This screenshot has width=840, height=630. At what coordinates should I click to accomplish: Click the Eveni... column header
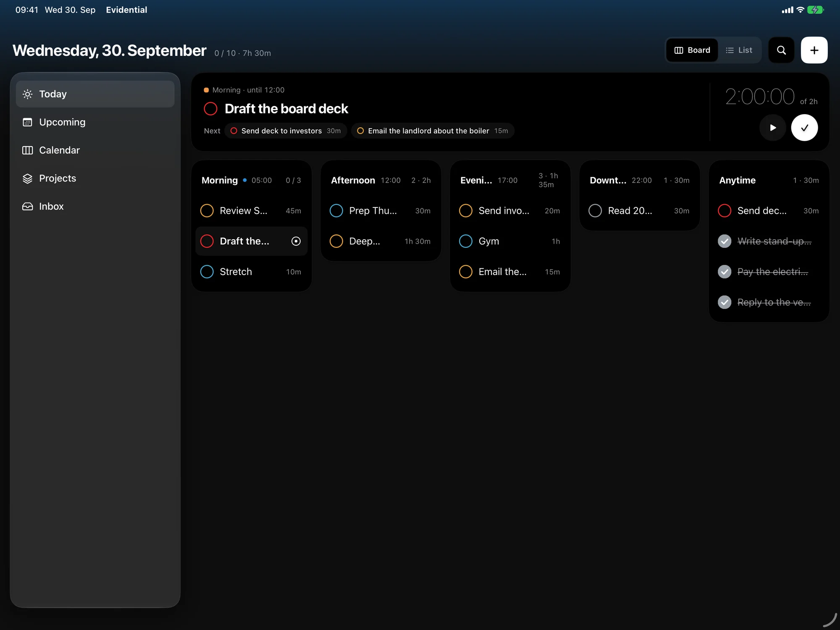[x=476, y=180]
